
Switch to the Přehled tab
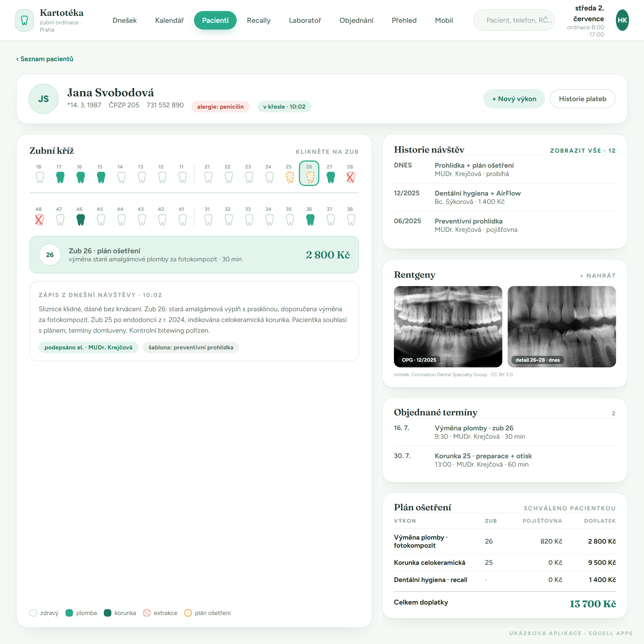404,20
